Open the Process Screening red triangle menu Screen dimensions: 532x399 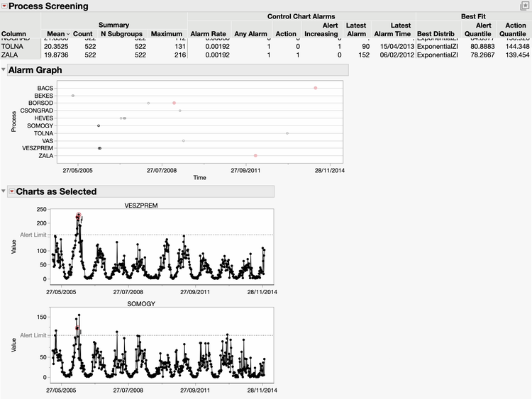(x=4, y=6)
